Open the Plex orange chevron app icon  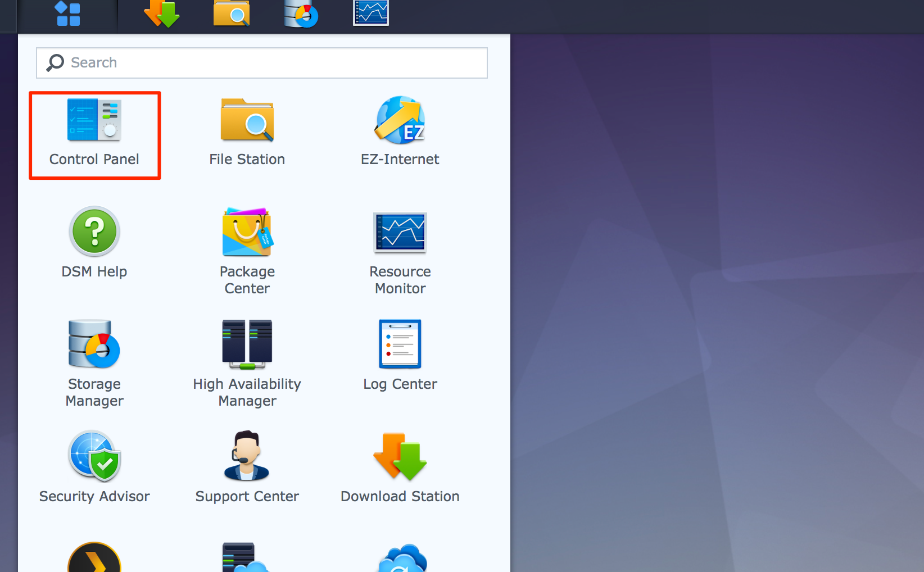click(94, 557)
